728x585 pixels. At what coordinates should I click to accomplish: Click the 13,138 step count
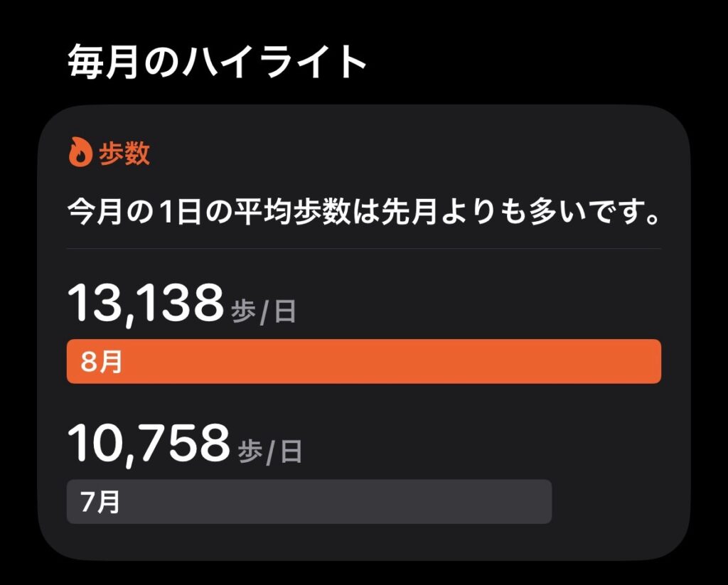click(146, 304)
